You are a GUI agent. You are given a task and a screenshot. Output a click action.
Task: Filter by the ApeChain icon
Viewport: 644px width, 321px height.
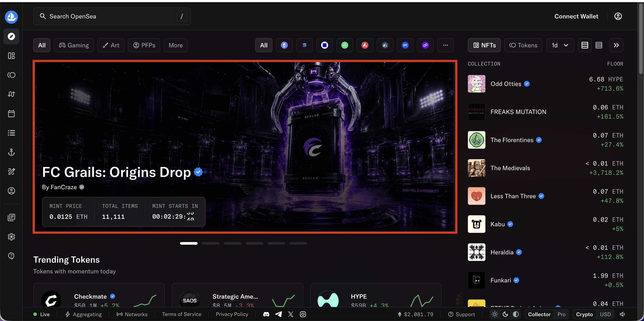tap(405, 45)
